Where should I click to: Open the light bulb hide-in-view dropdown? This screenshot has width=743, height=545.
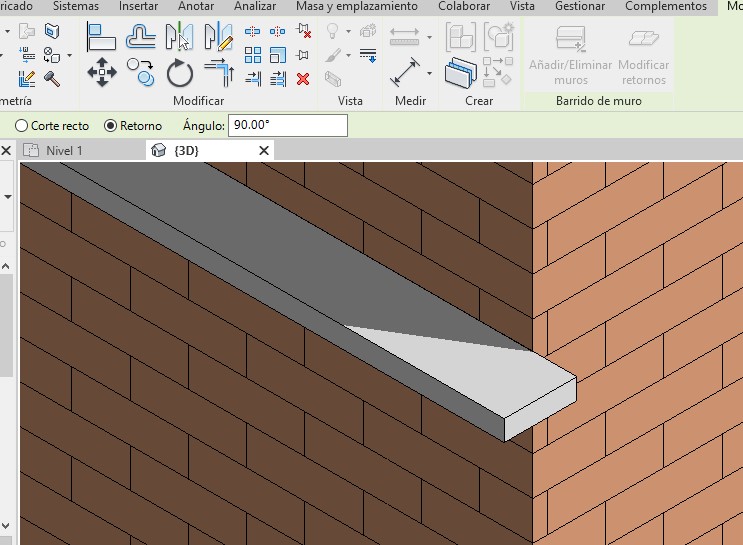(x=348, y=32)
